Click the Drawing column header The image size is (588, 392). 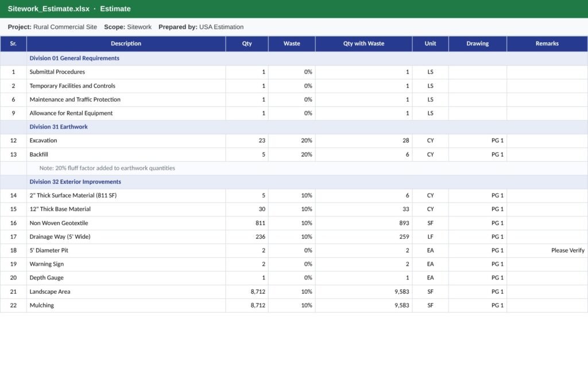[x=477, y=44]
